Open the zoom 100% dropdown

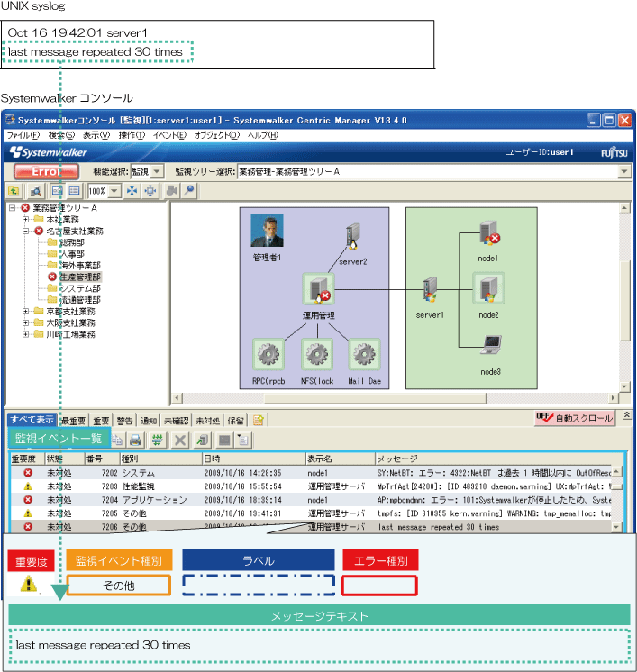pos(114,191)
